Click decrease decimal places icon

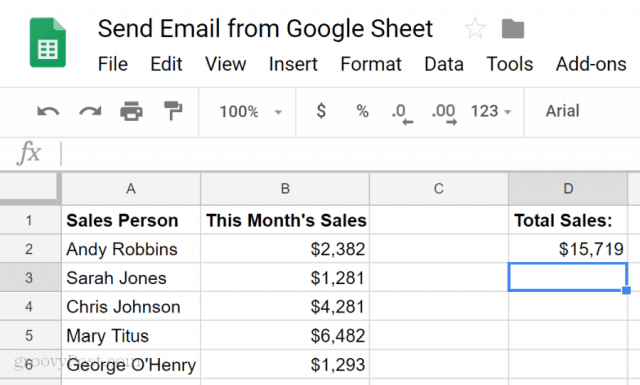coord(402,113)
